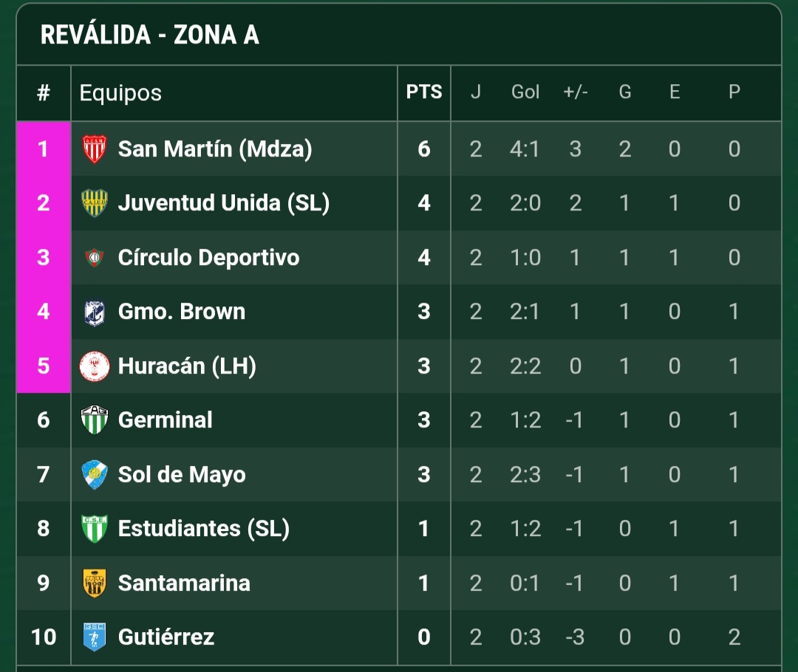Click the Huracán (LH) round logo

point(94,366)
